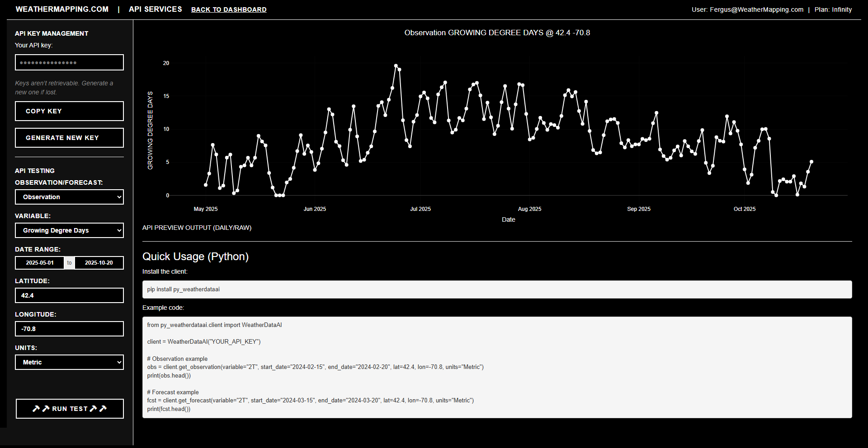Screen dimensions: 868x448
Task: Select API SERVICES in the top bar
Action: point(155,9)
